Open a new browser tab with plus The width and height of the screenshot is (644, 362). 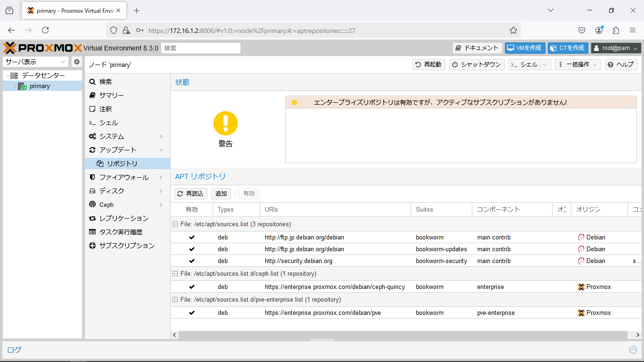(137, 10)
